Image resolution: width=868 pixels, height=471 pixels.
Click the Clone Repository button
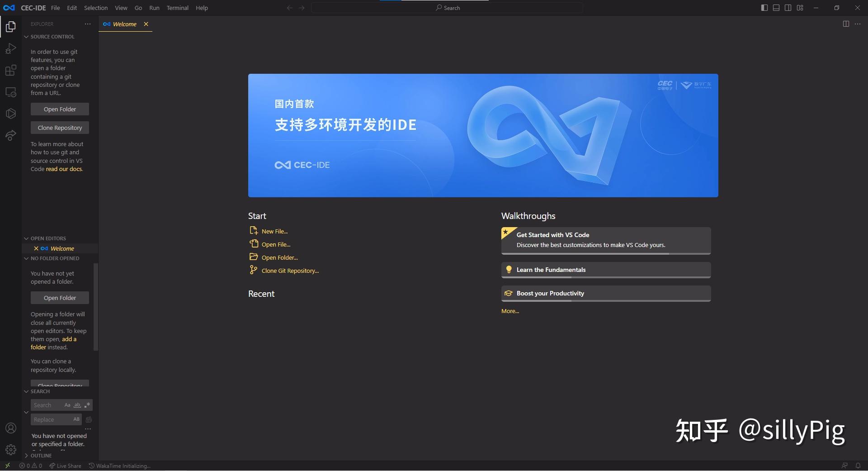[59, 127]
